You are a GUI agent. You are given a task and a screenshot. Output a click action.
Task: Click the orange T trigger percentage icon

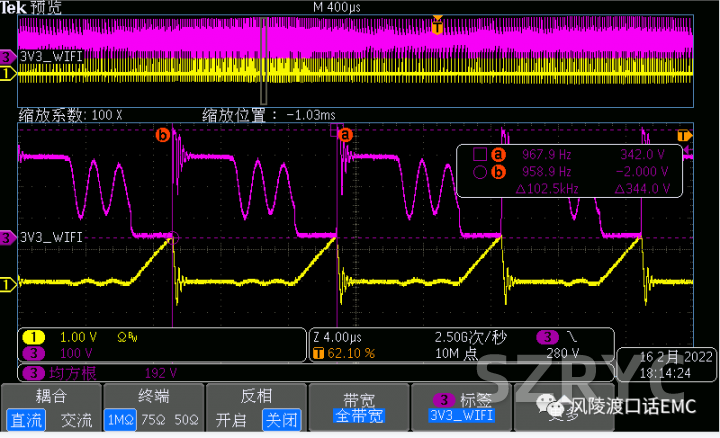tap(319, 352)
